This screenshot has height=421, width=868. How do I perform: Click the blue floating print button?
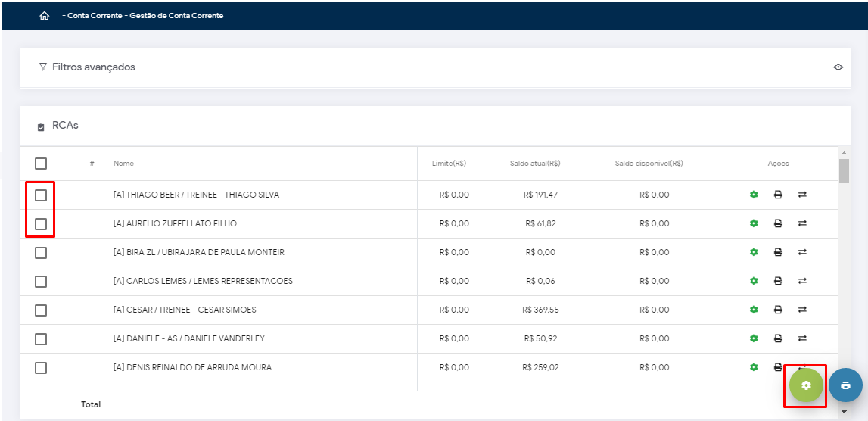[845, 385]
